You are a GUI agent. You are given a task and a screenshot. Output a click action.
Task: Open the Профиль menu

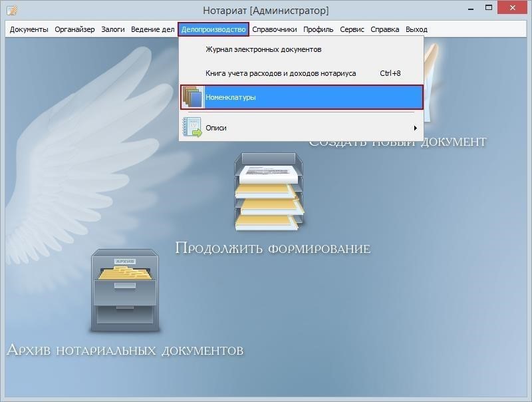(319, 29)
